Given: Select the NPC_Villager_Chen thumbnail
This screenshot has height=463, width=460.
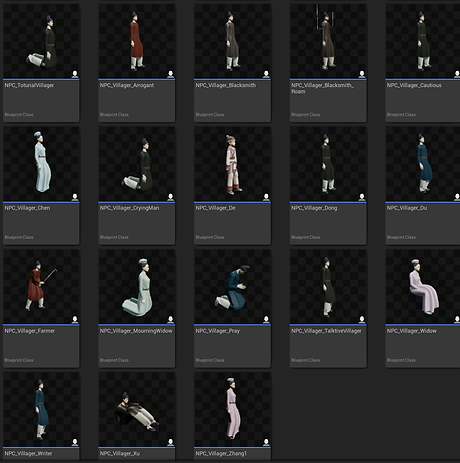Looking at the screenshot, I should tap(41, 164).
